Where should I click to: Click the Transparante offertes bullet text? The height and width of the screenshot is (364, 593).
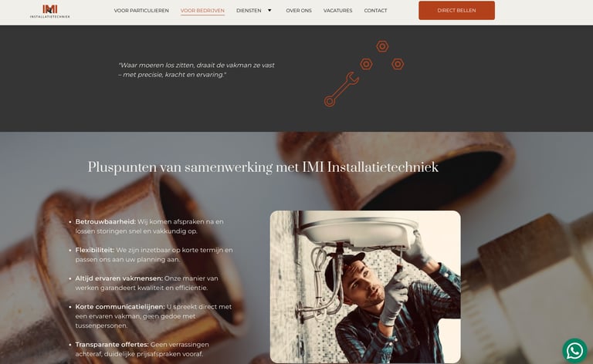click(x=142, y=349)
